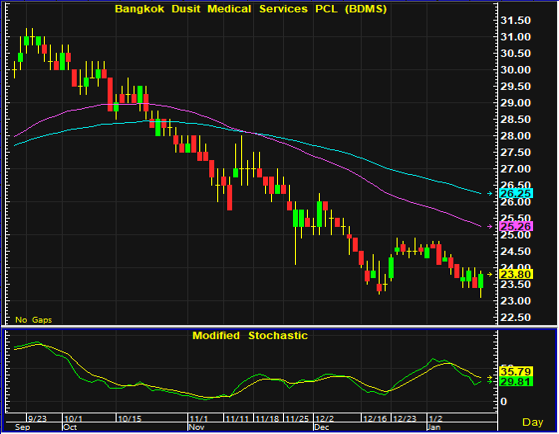The image size is (559, 434).
Task: Click the 29.00 price axis label
Action: (516, 103)
